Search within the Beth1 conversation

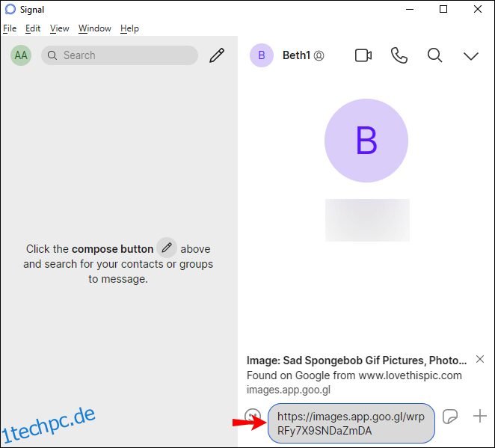(x=434, y=55)
